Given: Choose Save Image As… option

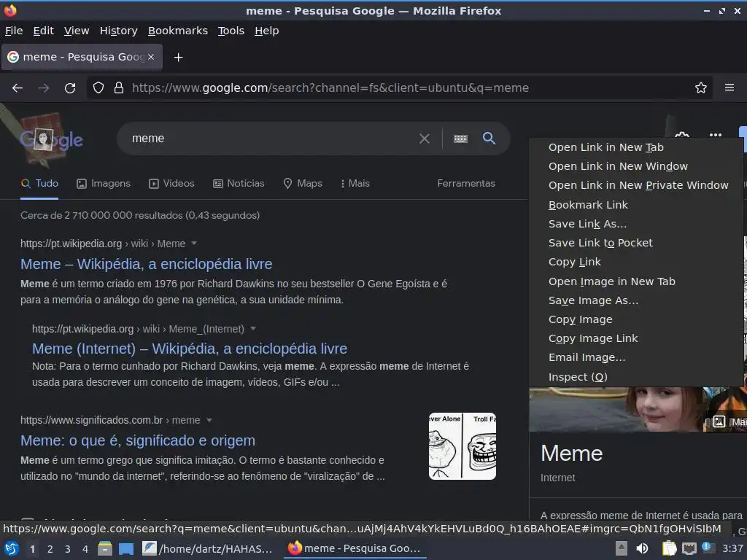Looking at the screenshot, I should (635, 300).
